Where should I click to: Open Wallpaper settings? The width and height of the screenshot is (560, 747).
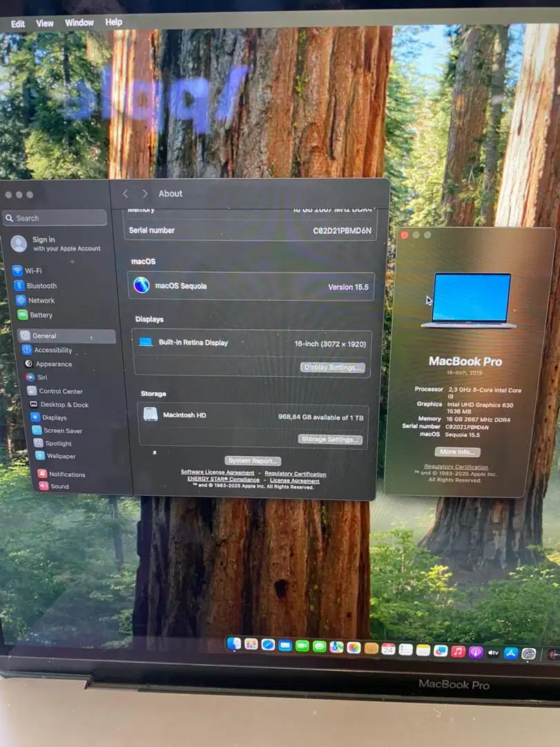[56, 456]
